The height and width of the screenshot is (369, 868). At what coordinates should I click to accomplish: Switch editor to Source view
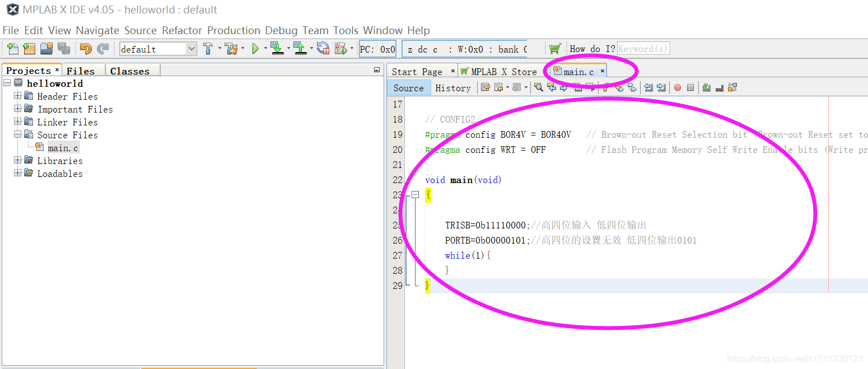pos(409,87)
